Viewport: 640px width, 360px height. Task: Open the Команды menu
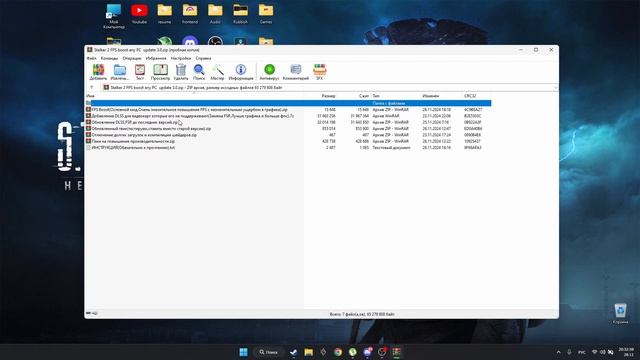(x=109, y=58)
